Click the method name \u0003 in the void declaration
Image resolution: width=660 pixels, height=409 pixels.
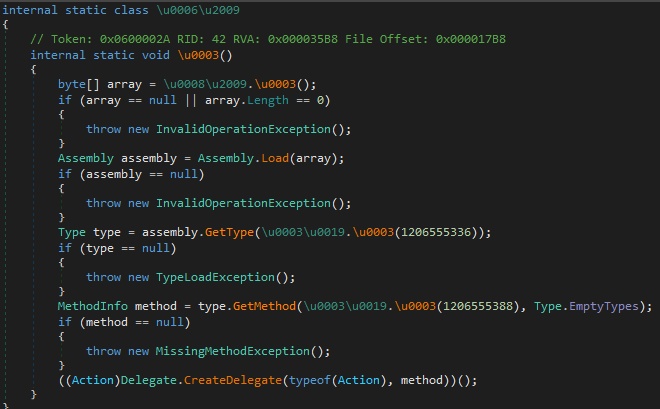(198, 55)
